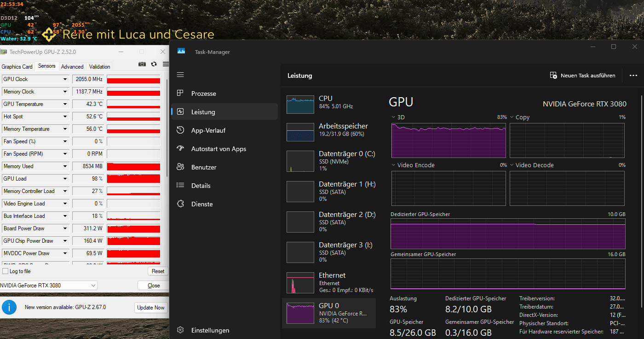
Task: Click the GPU-Z Close button
Action: [x=154, y=286]
